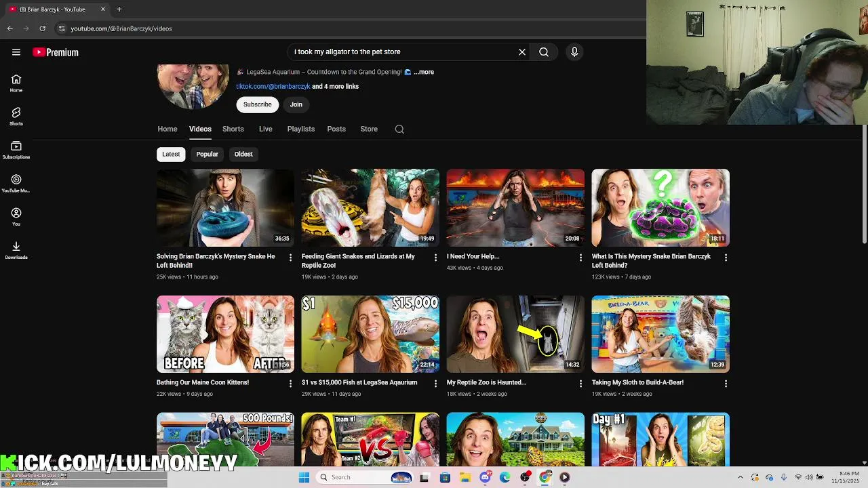Open the Taking My Sloth to Build-A-Bear thumbnail
The height and width of the screenshot is (488, 868).
click(660, 334)
